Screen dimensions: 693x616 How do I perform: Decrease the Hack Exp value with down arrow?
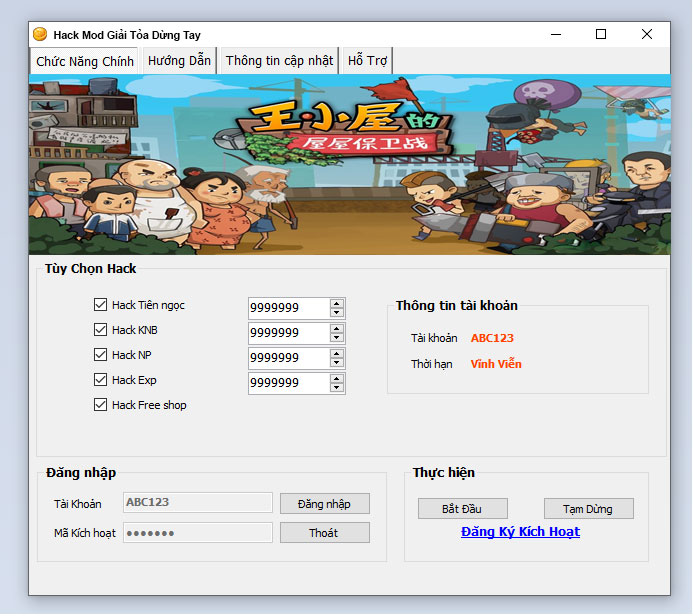[x=337, y=388]
